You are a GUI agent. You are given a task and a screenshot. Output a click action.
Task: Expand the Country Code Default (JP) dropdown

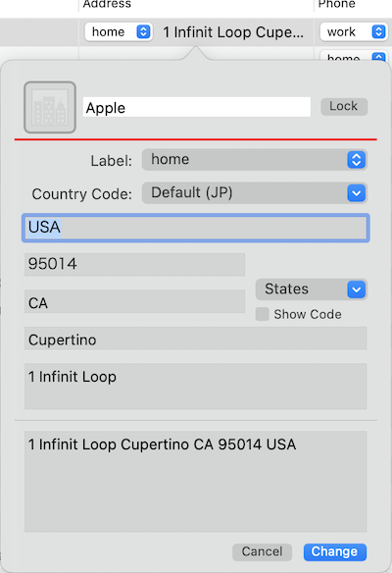pos(255,193)
